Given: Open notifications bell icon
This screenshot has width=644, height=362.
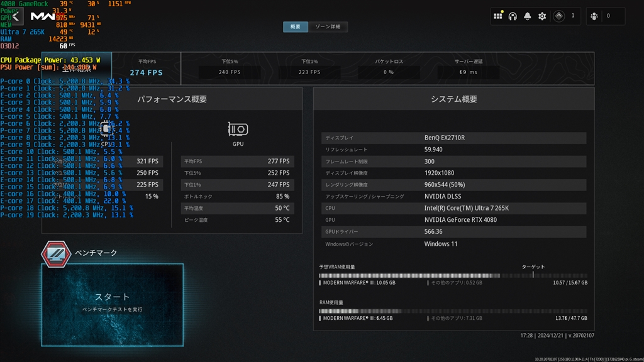Looking at the screenshot, I should coord(528,16).
